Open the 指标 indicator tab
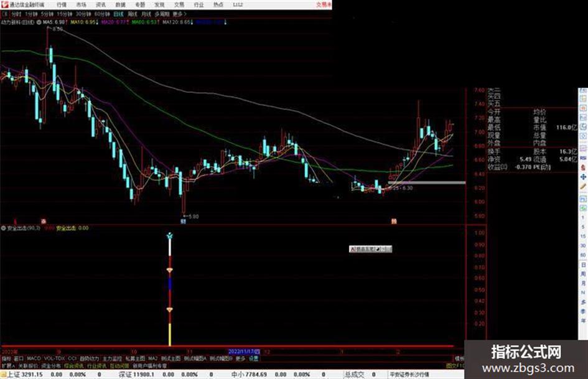 [x=7, y=358]
